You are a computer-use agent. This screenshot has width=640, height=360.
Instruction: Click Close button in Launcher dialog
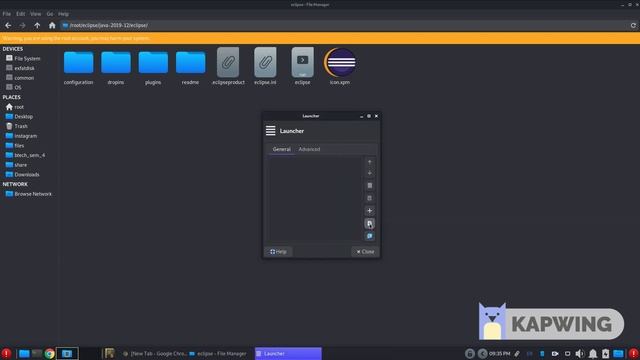[365, 251]
